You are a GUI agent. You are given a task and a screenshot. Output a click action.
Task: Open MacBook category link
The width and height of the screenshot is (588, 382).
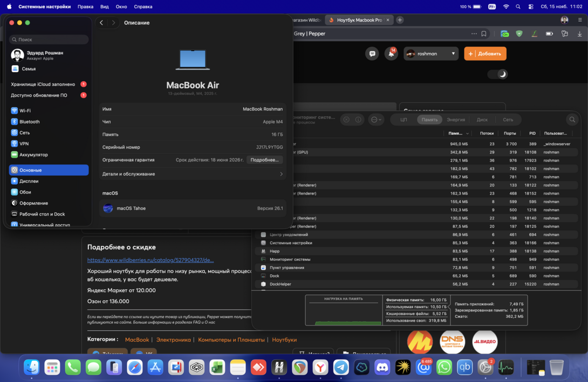pos(137,339)
